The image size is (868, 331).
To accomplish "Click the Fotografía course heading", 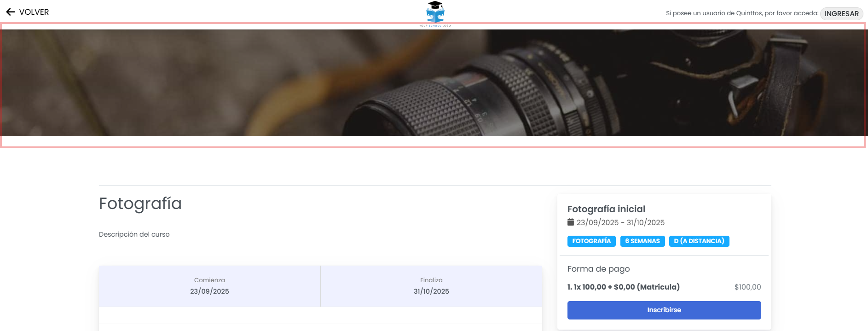I will (140, 203).
